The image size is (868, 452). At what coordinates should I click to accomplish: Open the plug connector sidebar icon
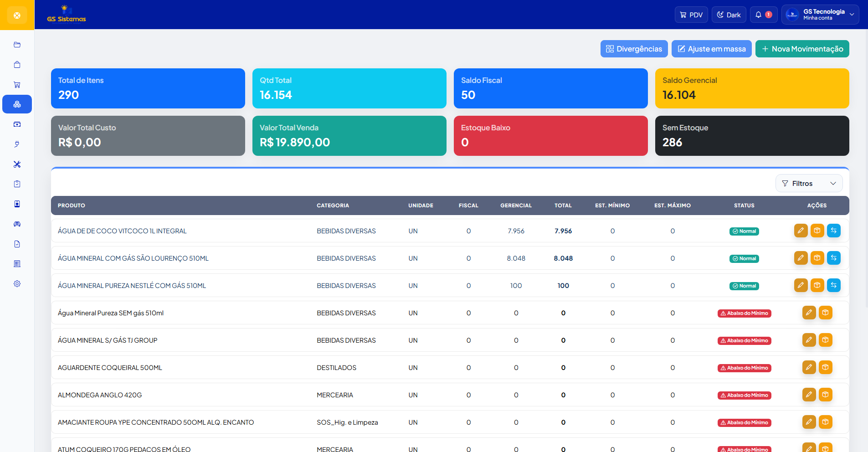pos(17,144)
